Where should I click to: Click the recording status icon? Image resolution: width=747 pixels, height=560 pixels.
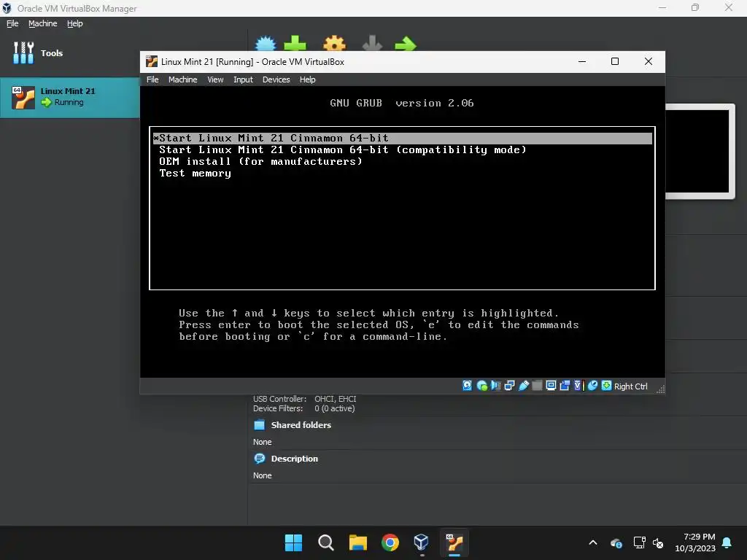pyautogui.click(x=565, y=386)
